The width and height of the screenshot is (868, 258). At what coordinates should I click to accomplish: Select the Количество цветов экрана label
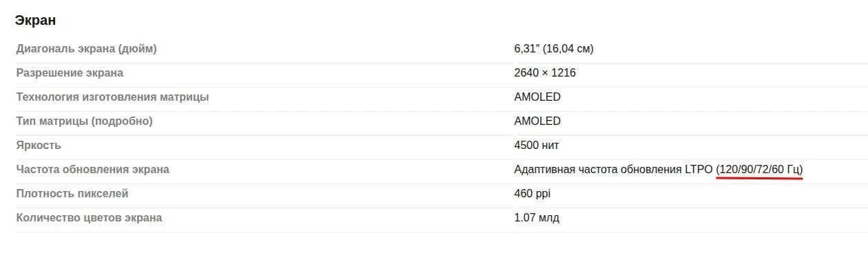(89, 217)
